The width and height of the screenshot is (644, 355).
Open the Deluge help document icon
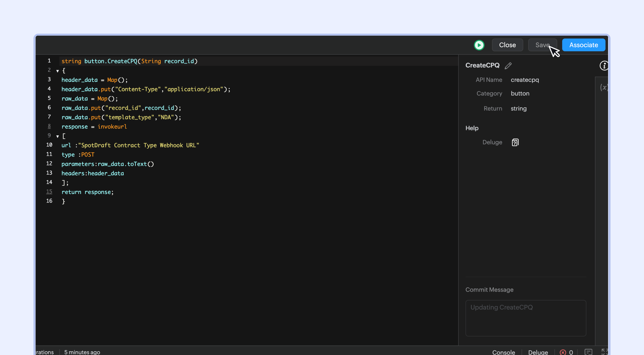515,142
